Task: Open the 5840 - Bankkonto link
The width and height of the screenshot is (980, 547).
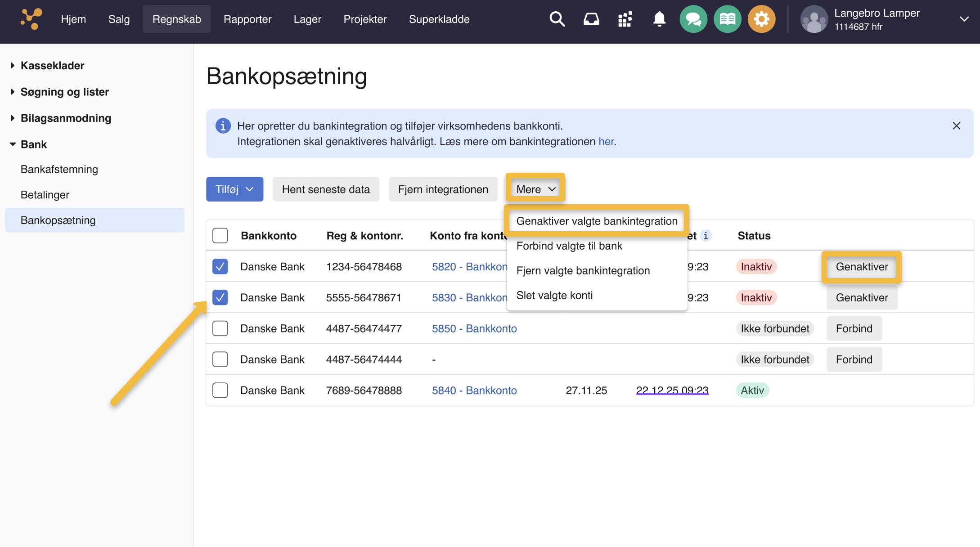Action: click(474, 390)
